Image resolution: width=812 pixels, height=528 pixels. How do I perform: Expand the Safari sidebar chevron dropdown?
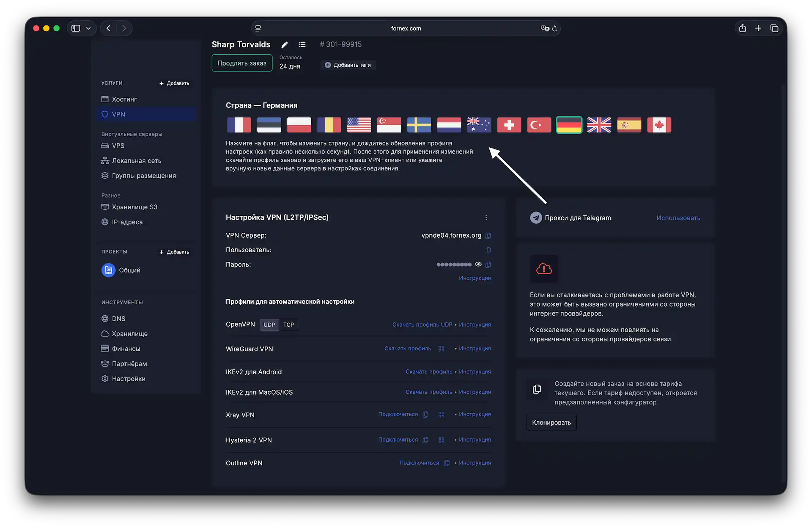pos(88,28)
